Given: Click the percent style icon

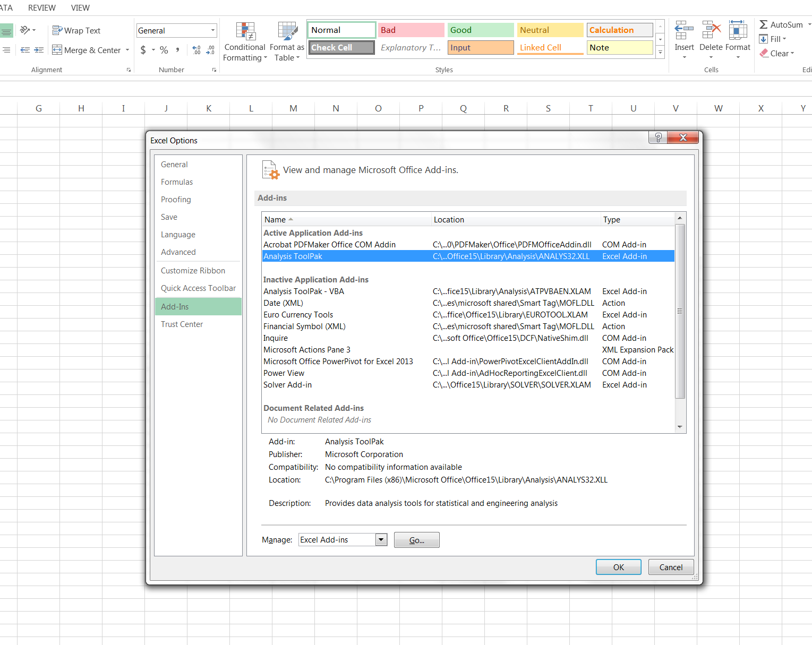Looking at the screenshot, I should click(164, 50).
